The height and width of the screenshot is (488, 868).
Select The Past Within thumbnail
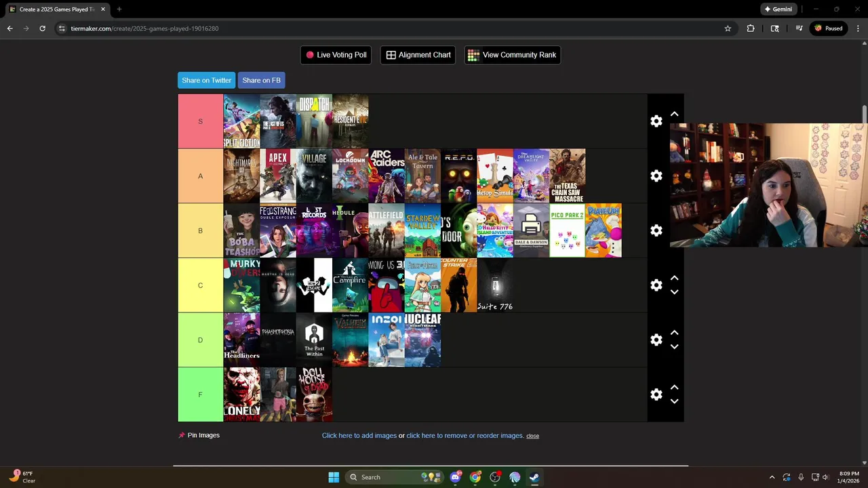(x=314, y=340)
